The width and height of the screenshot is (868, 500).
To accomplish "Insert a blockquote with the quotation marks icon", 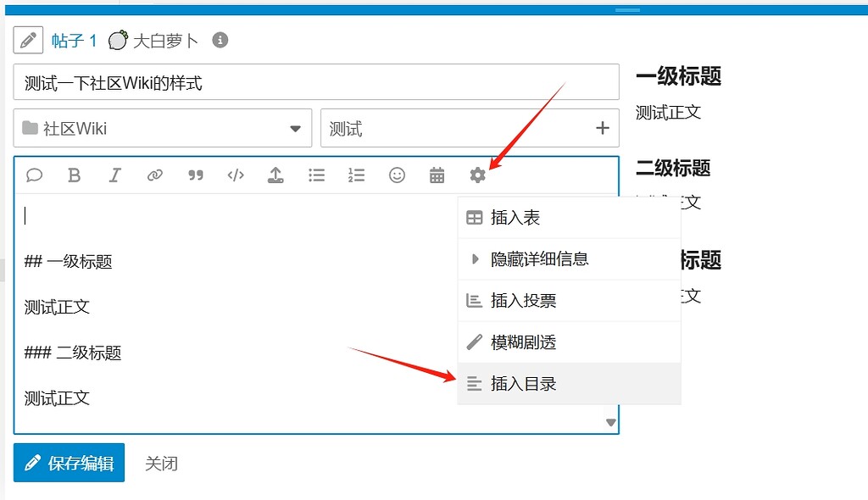I will tap(195, 175).
